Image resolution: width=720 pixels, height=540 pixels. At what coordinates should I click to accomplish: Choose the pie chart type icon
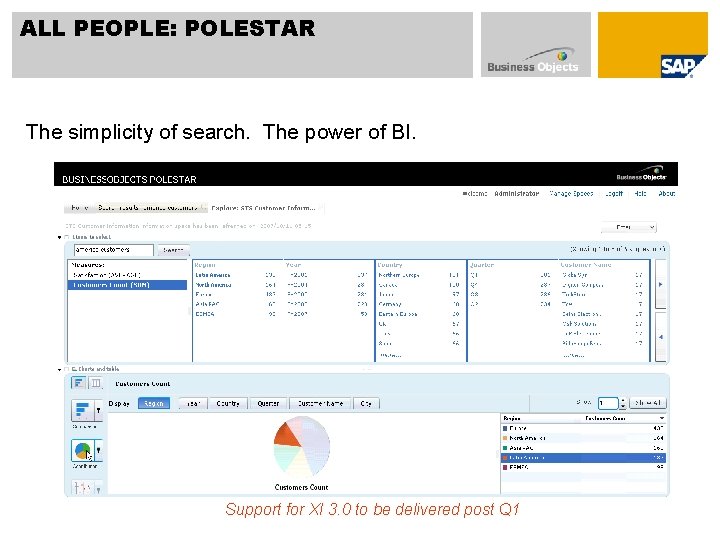(82, 450)
